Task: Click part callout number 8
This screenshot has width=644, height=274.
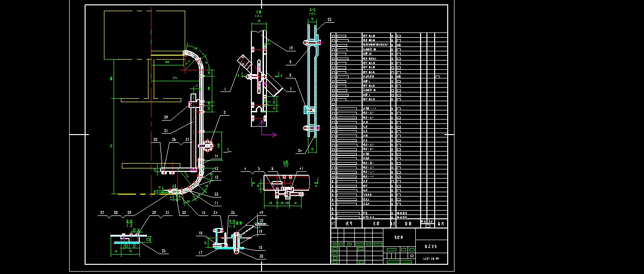Action: [x=290, y=75]
